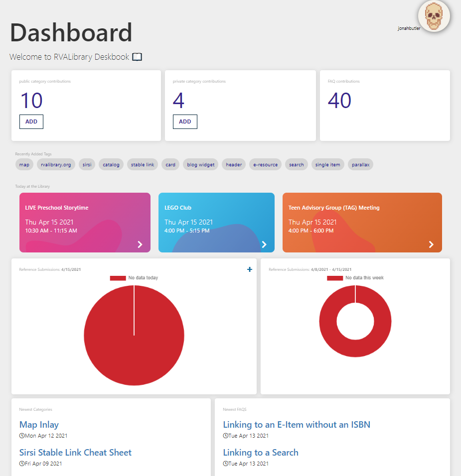Toggle the 'No data today' legend swatch

pyautogui.click(x=118, y=278)
